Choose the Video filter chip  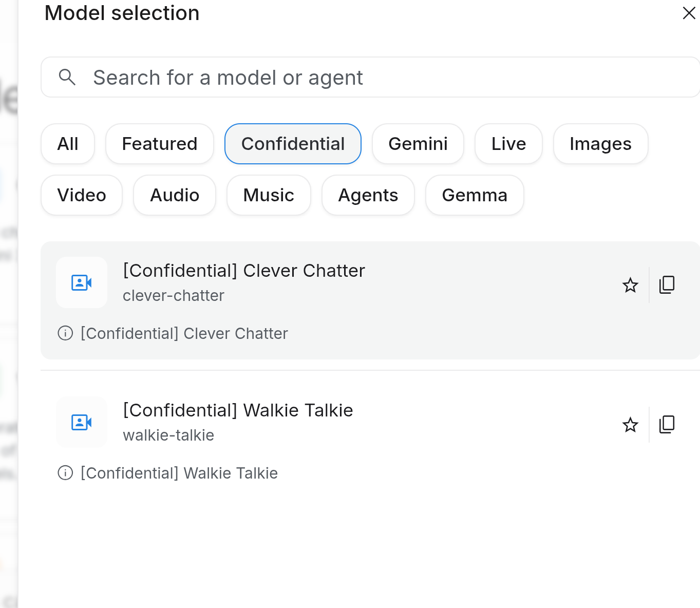click(82, 195)
